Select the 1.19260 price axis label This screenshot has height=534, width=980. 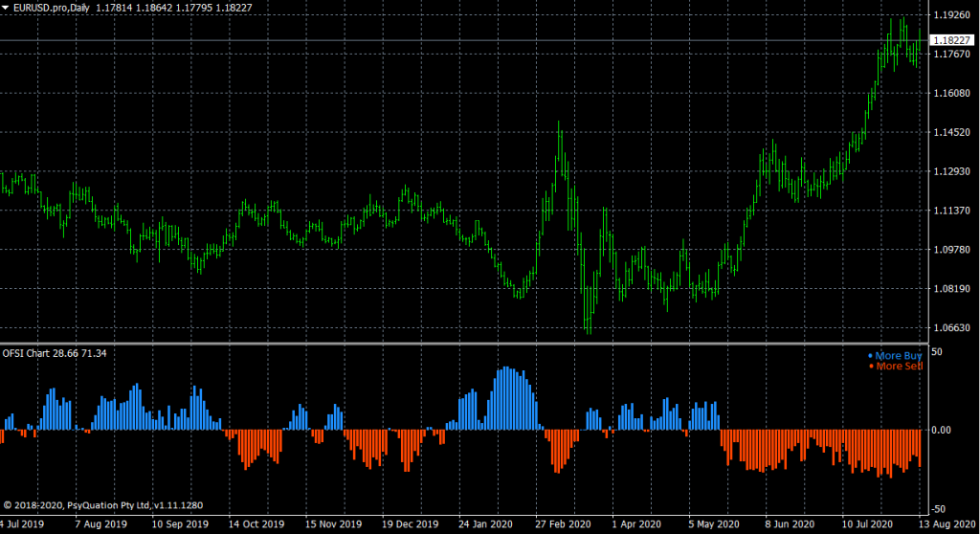coord(952,15)
